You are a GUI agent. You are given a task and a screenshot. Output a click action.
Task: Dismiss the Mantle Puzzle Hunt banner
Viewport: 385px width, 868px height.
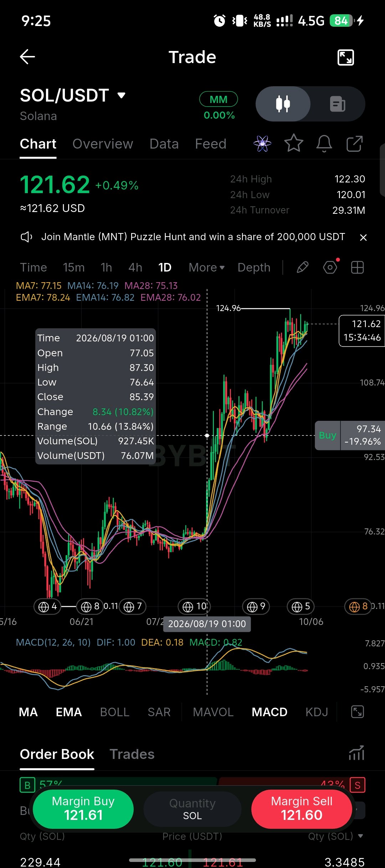tap(363, 237)
